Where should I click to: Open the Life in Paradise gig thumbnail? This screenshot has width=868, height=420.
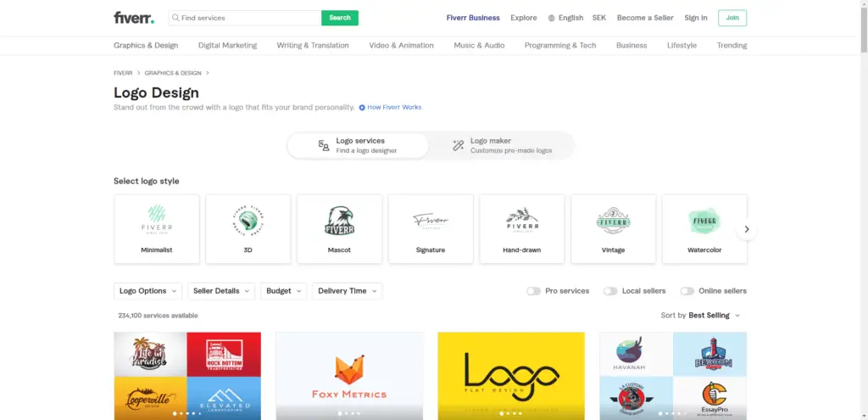point(187,376)
